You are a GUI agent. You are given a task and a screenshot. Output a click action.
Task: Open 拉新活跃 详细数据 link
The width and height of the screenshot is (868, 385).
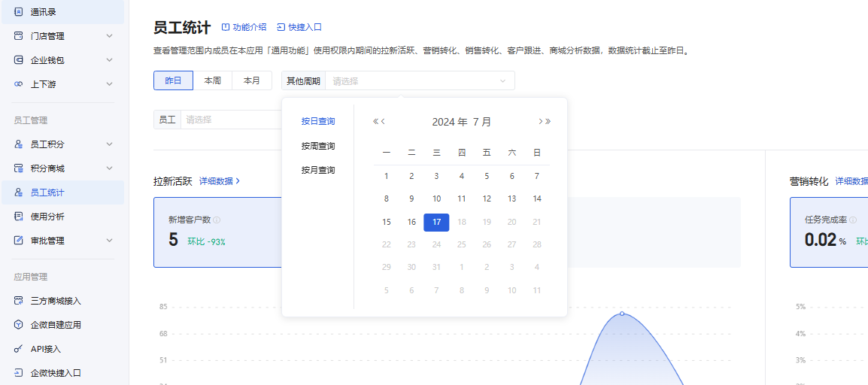pyautogui.click(x=219, y=181)
